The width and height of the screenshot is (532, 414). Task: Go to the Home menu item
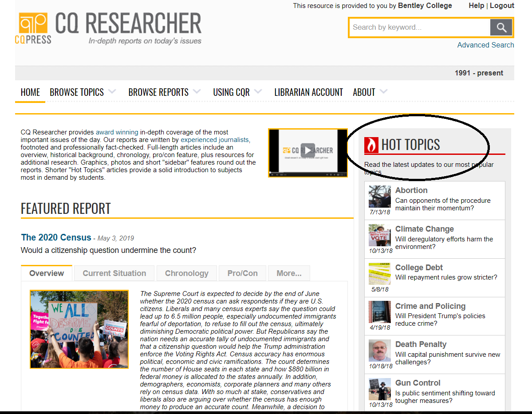pos(30,92)
